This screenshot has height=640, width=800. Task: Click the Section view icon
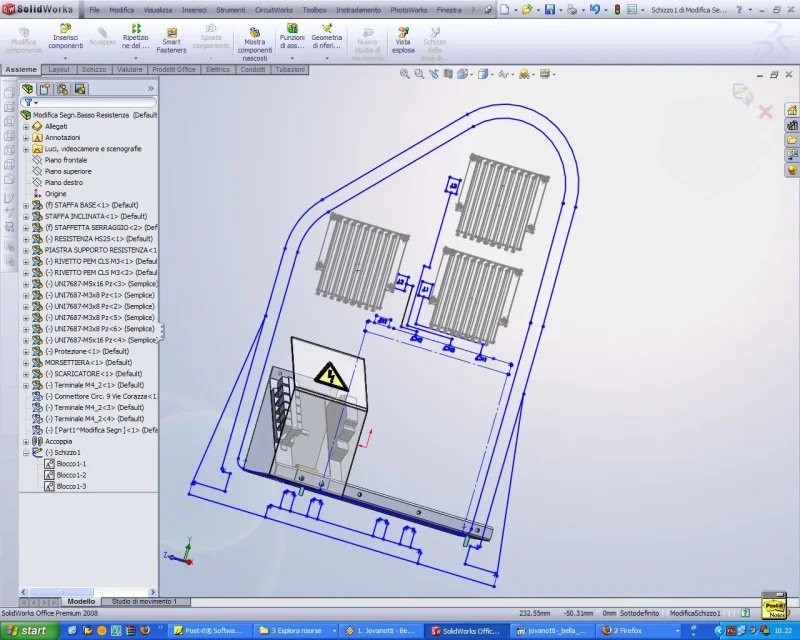[x=448, y=74]
